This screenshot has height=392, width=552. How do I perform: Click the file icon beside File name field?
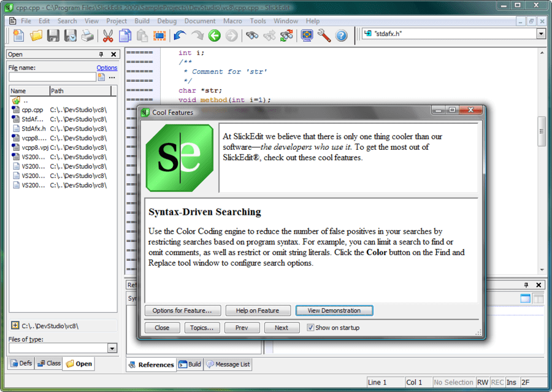[101, 77]
